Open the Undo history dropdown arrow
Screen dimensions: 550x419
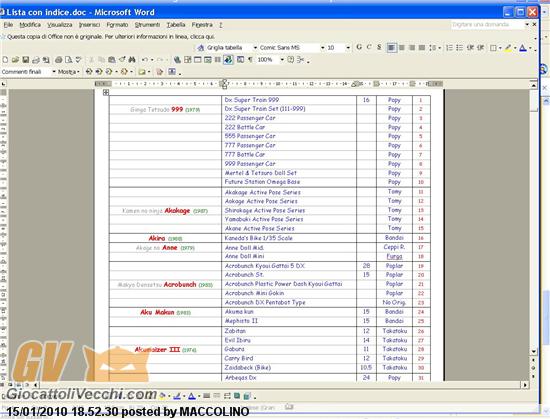click(x=152, y=60)
